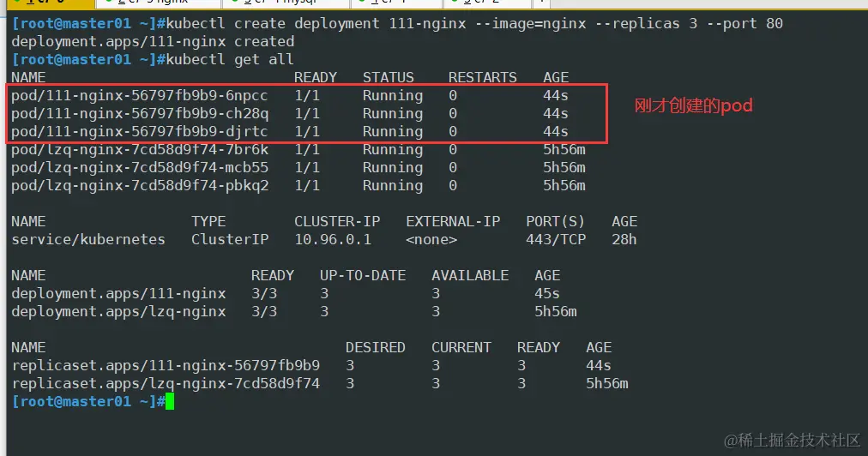Screen dimensions: 868x456
Task: Click the 45s deployment age
Action: (x=547, y=293)
